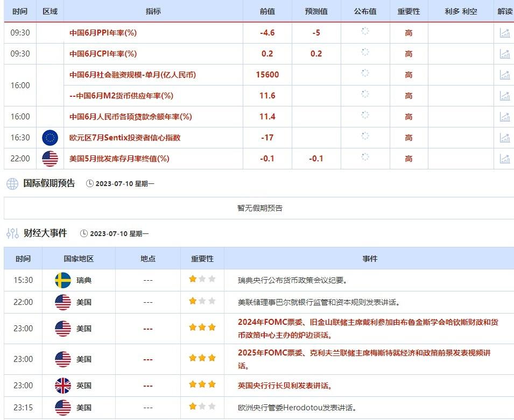The width and height of the screenshot is (514, 420).
Task: Click the globe icon beside 国际假期预告
Action: (x=12, y=184)
